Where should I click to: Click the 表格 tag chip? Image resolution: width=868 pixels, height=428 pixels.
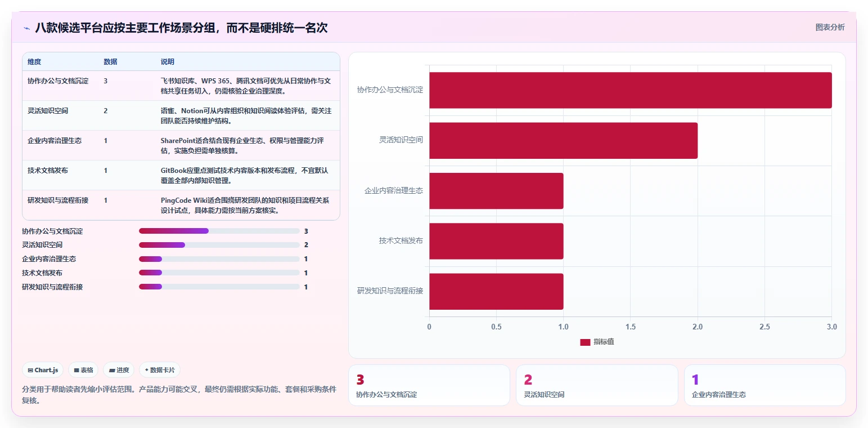(83, 370)
